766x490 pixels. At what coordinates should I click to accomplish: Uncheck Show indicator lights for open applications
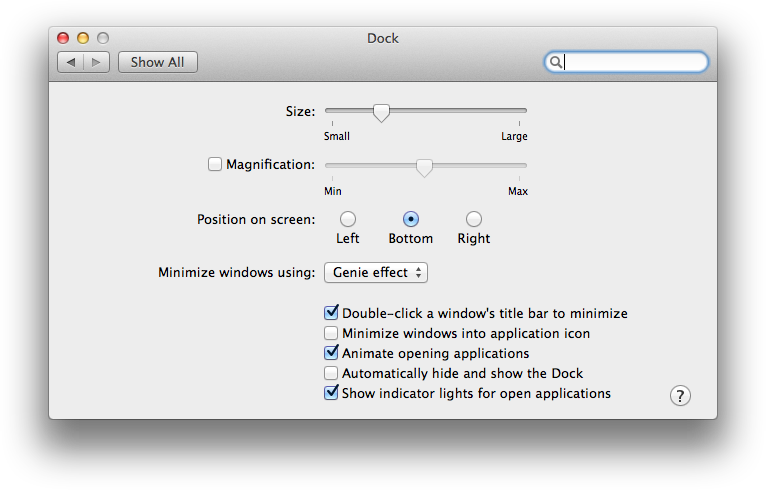[332, 393]
